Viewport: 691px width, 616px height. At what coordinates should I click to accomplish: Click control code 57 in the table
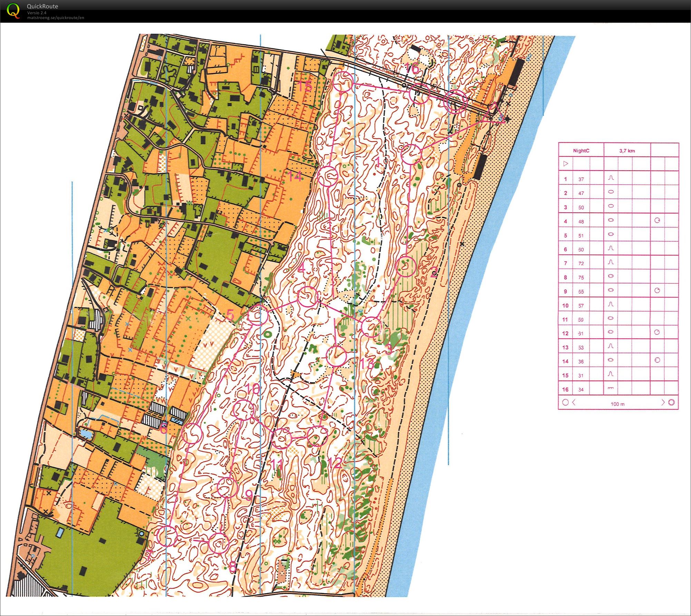(x=581, y=306)
